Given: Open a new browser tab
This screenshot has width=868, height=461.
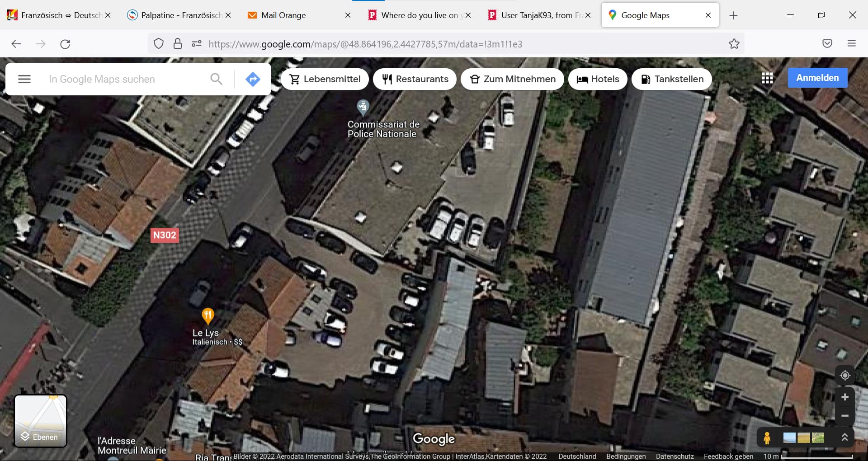Looking at the screenshot, I should [733, 15].
